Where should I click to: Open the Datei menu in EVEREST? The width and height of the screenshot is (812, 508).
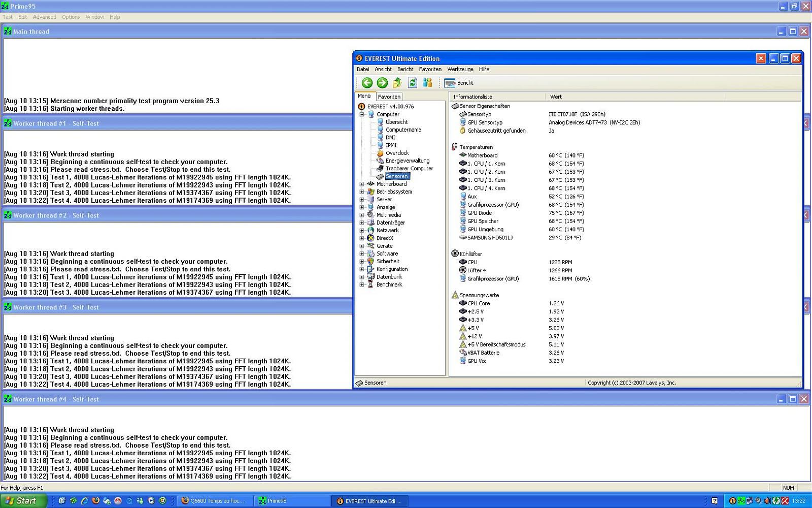(363, 69)
